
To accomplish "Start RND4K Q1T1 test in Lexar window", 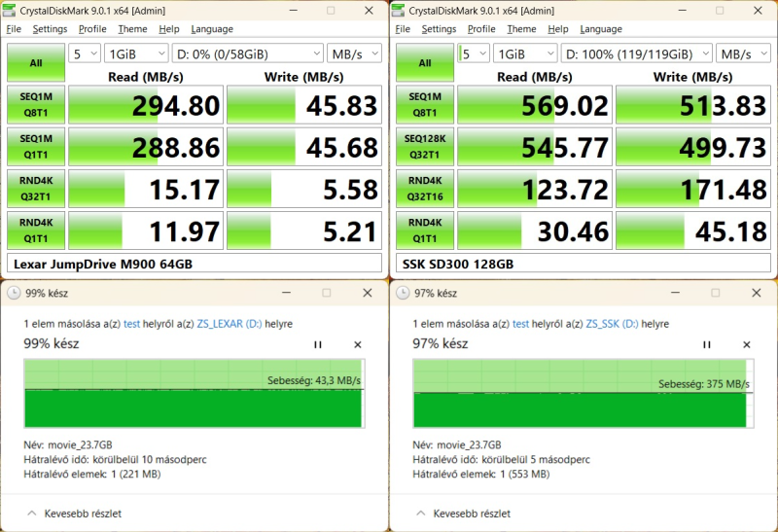I will click(x=36, y=231).
